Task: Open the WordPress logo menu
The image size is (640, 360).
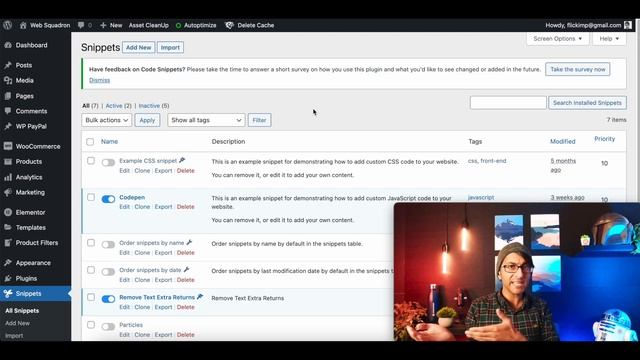Action: [x=7, y=25]
